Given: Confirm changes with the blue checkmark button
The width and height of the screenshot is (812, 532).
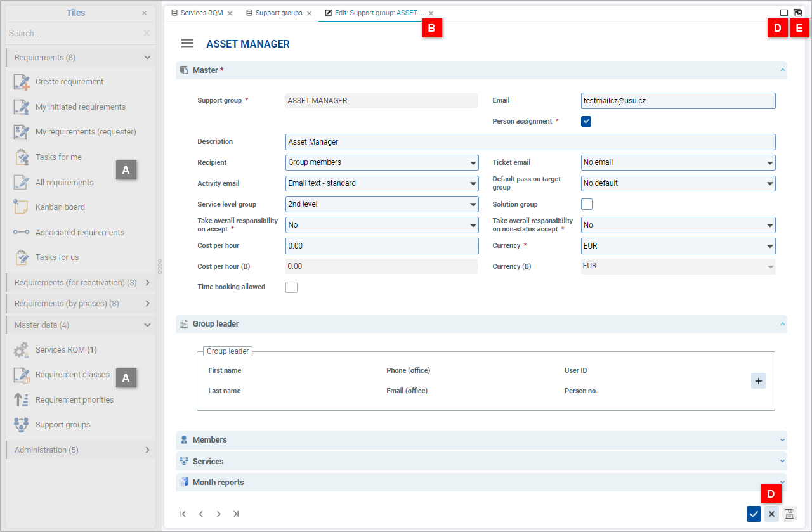Looking at the screenshot, I should coord(754,514).
